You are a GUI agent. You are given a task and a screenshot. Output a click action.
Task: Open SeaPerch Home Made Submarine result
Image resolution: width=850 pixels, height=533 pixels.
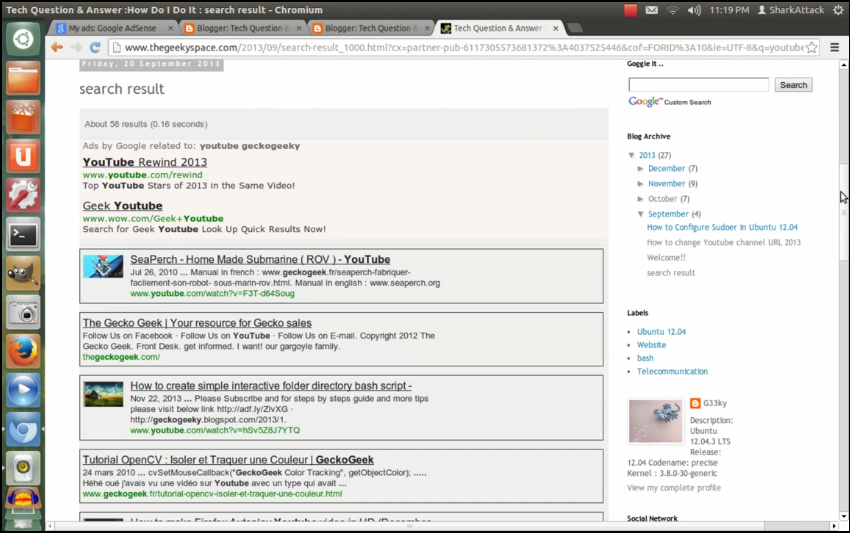[260, 260]
